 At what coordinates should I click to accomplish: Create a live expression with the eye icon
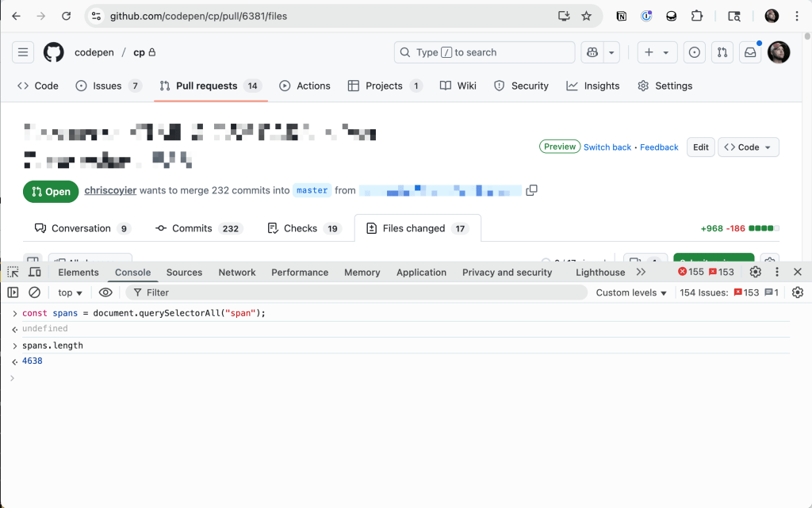[x=105, y=292]
